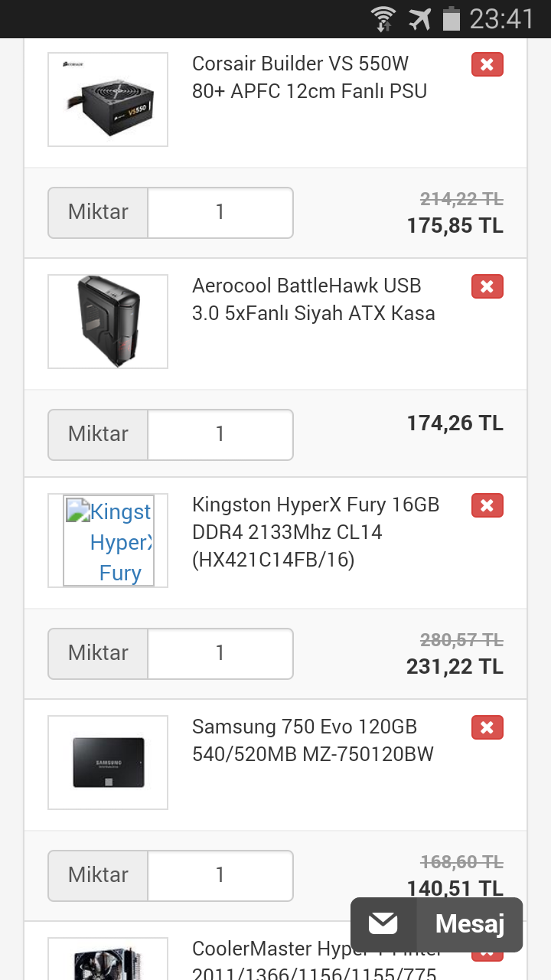
Task: Open Aerocool BattleHawk case thumbnail
Action: [108, 322]
